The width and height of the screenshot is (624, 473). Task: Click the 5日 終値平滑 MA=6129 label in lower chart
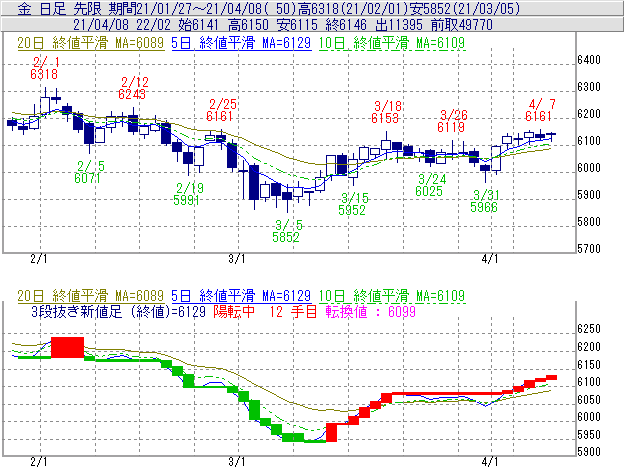241,296
